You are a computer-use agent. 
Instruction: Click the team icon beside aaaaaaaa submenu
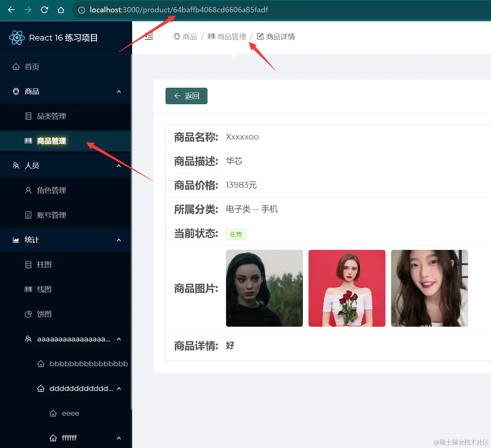(28, 339)
